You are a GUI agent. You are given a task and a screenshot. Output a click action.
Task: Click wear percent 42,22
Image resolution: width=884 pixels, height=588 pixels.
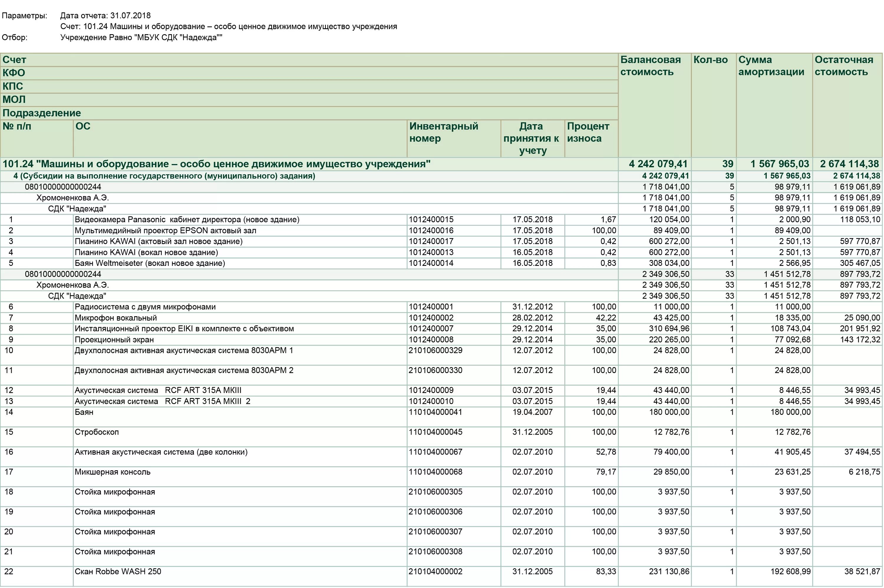click(x=606, y=318)
